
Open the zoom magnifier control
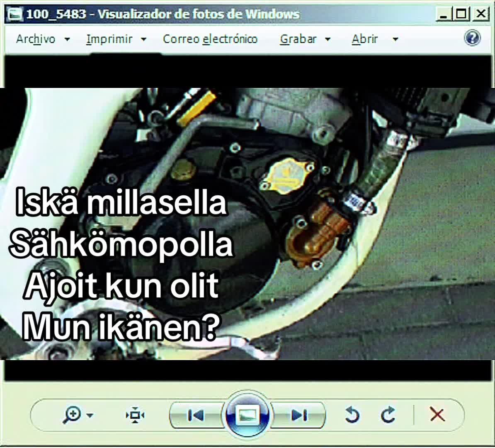[x=72, y=414]
